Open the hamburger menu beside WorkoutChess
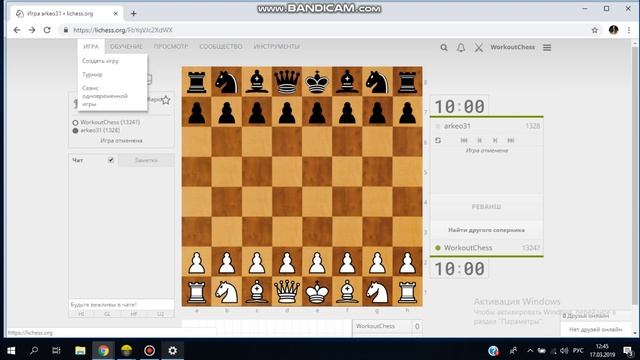This screenshot has width=640, height=360. click(547, 48)
